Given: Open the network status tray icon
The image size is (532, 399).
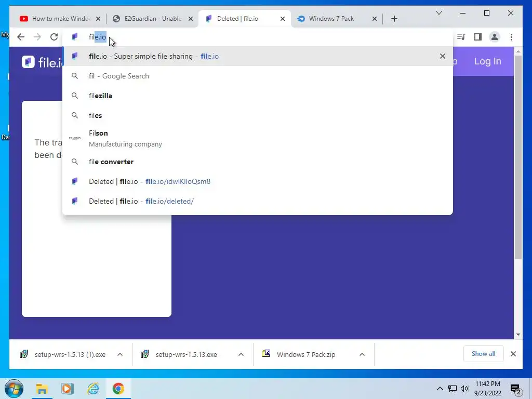Looking at the screenshot, I should [x=453, y=389].
